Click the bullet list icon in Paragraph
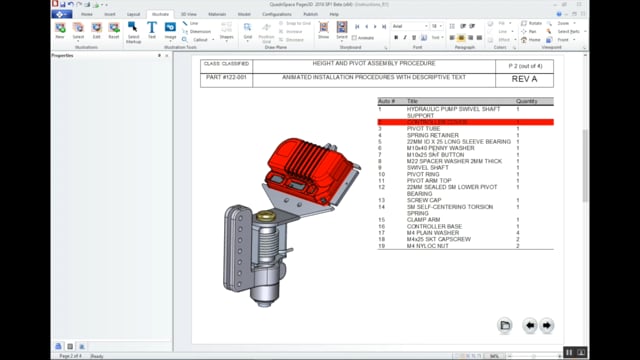Screen dimensions: 640x360 tap(452, 27)
